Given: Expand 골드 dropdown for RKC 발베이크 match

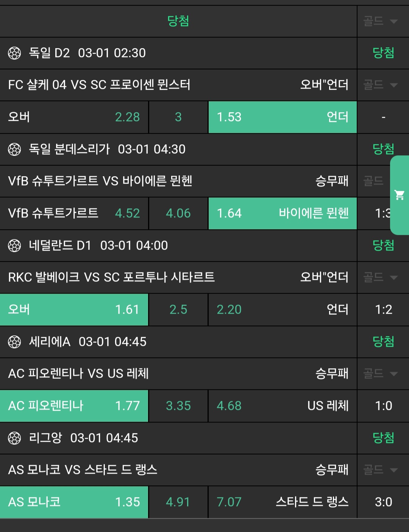Looking at the screenshot, I should pyautogui.click(x=381, y=277).
